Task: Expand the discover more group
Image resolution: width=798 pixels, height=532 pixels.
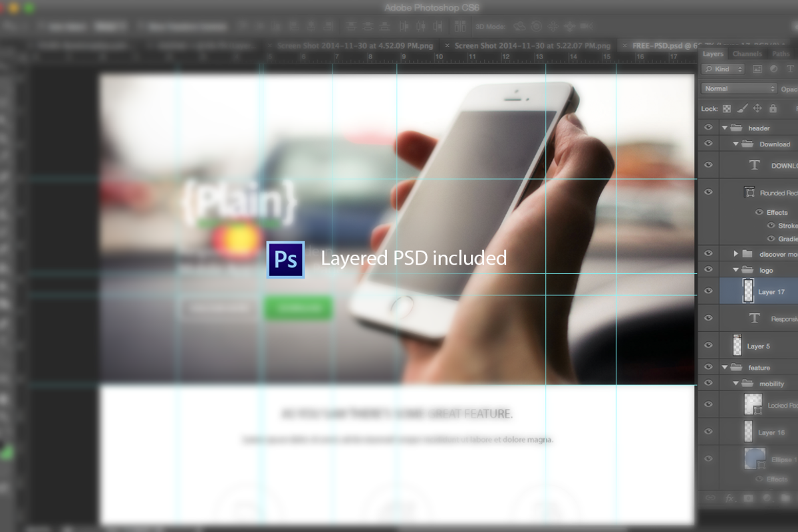Action: click(736, 254)
